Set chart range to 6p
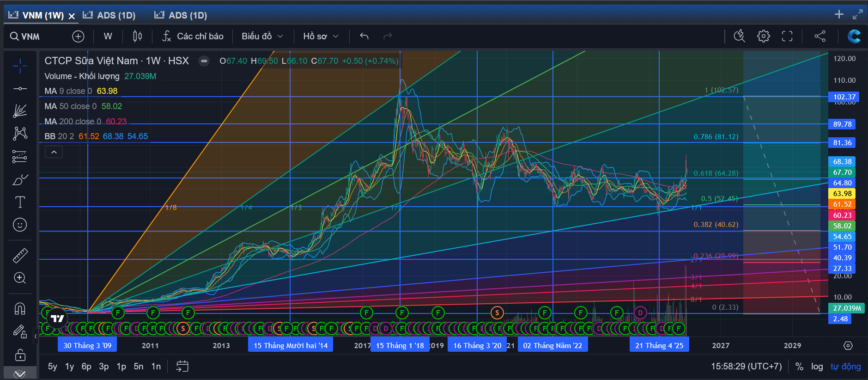The width and height of the screenshot is (868, 380). coord(86,367)
